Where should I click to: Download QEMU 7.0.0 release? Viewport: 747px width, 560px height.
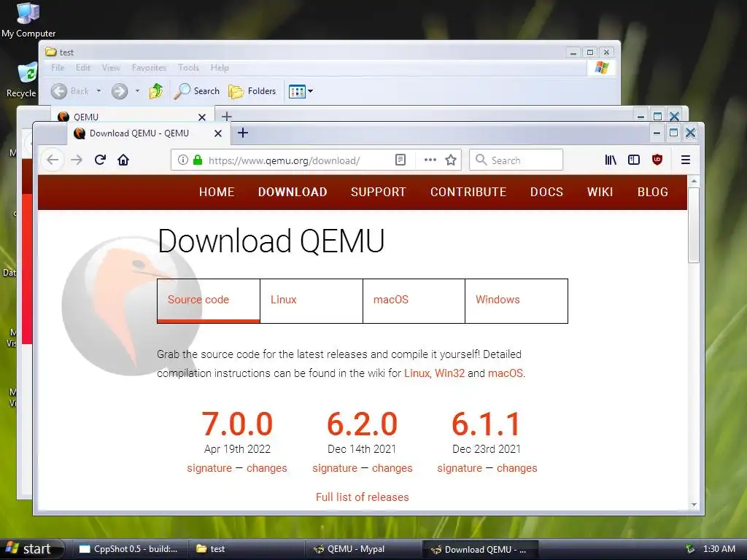click(x=237, y=424)
